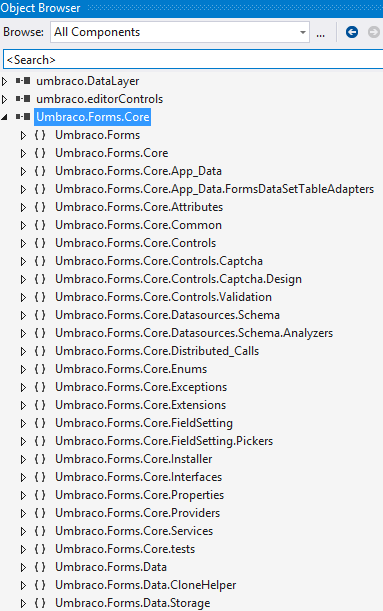Screen dimensions: 383x611
Task: Expand the Umbraco.Forms.Core namespace node
Action: 23,153
